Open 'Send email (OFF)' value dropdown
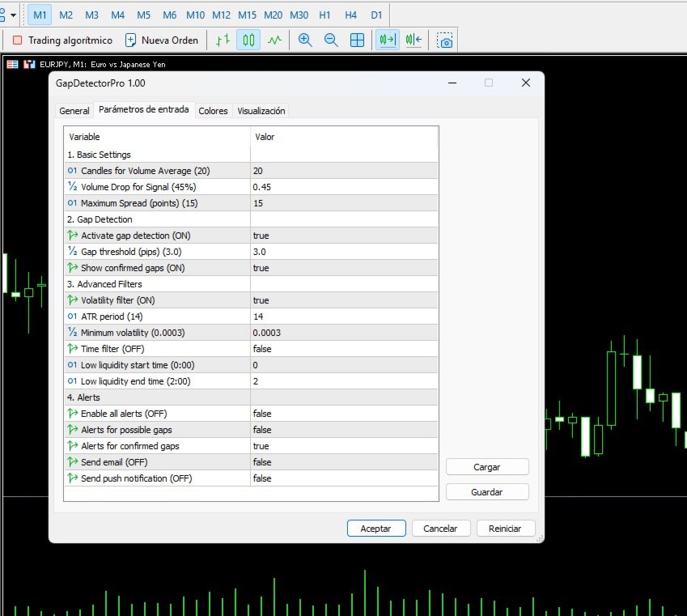Image resolution: width=687 pixels, height=616 pixels. [344, 462]
